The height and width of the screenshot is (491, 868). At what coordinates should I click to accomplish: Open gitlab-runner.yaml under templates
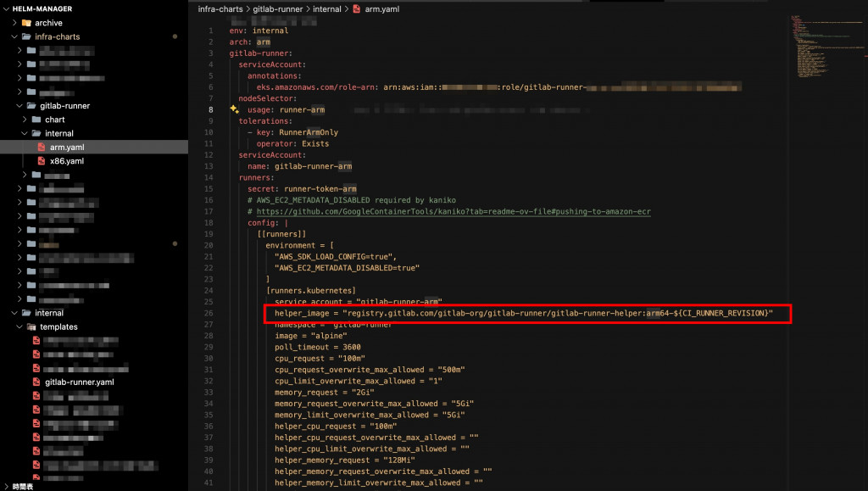[x=80, y=382]
